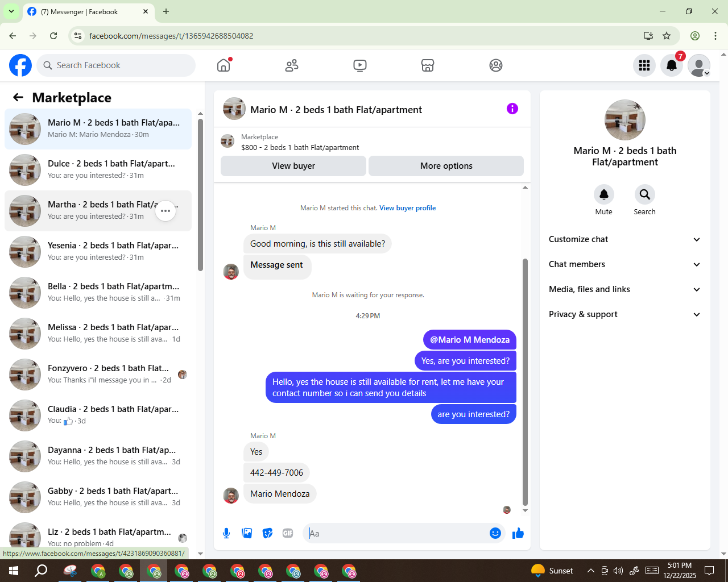Viewport: 728px width, 582px height.
Task: Expand Privacy & support section
Action: pos(625,314)
